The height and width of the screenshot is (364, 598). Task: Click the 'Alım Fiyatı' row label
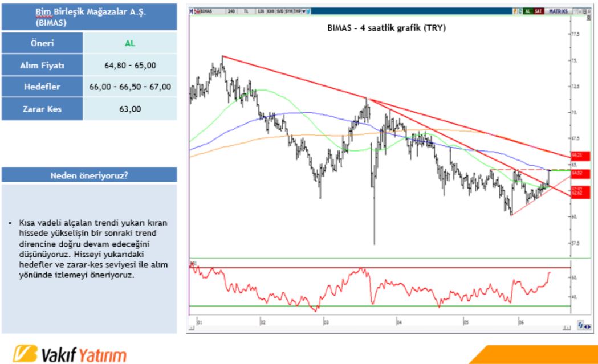click(42, 65)
